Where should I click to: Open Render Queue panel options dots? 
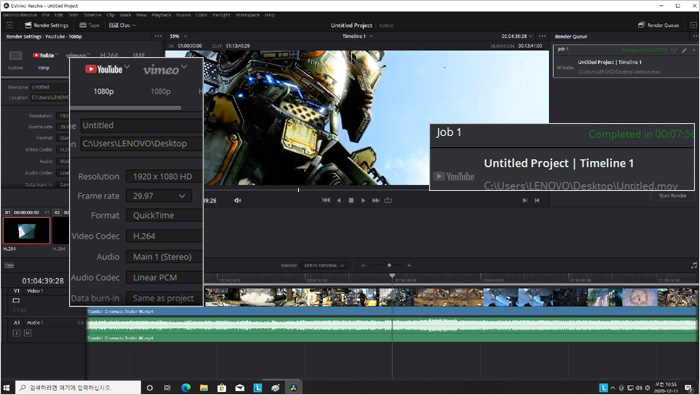695,36
